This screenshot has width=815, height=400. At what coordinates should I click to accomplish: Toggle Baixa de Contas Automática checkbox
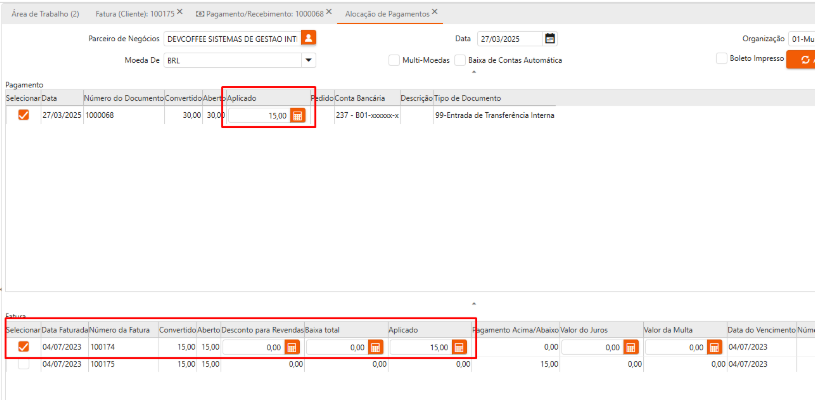coord(460,60)
